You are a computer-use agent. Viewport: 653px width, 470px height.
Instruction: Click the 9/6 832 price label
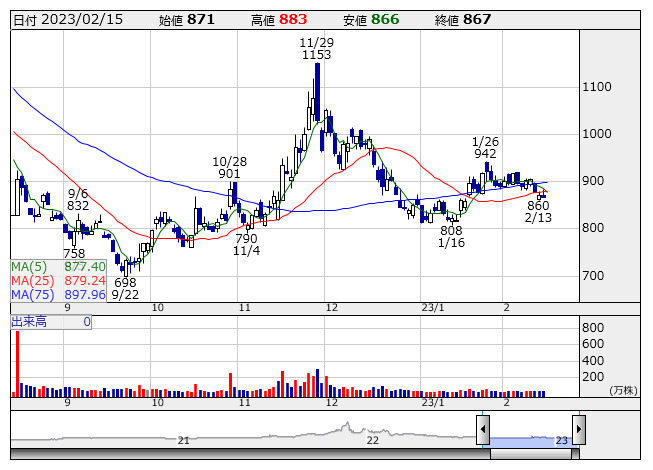pos(78,199)
